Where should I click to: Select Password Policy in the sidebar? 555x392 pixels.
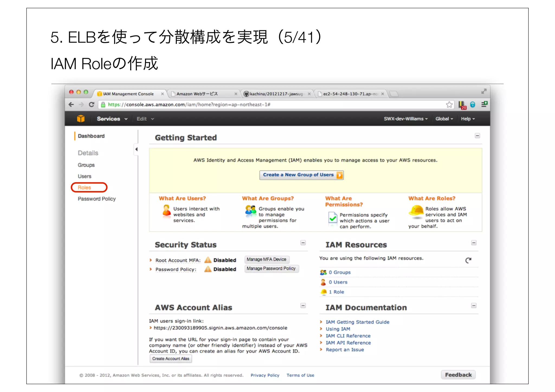pyautogui.click(x=97, y=199)
